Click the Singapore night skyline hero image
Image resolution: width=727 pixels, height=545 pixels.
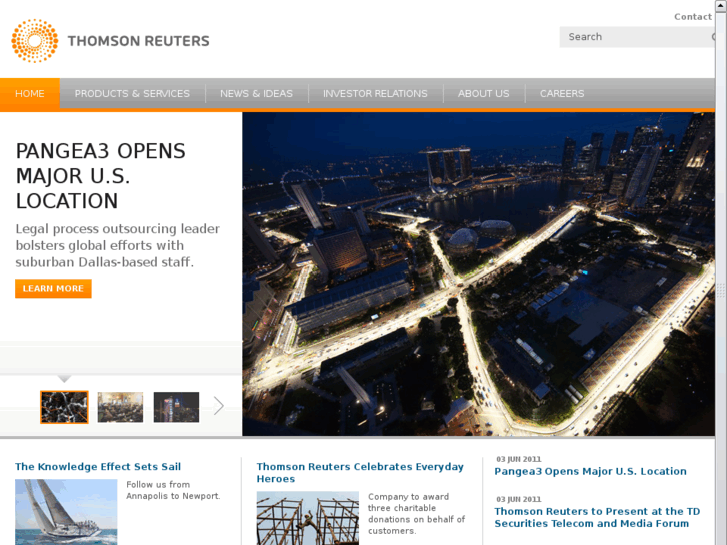(478, 274)
